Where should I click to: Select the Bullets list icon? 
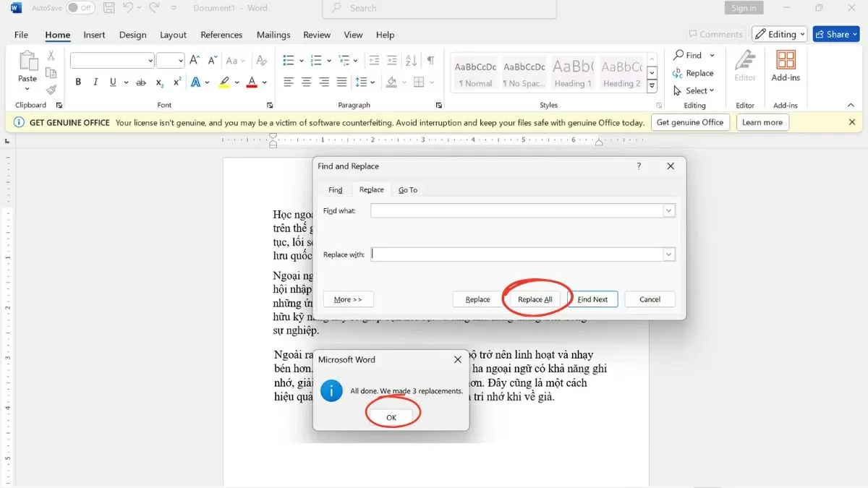click(x=289, y=61)
